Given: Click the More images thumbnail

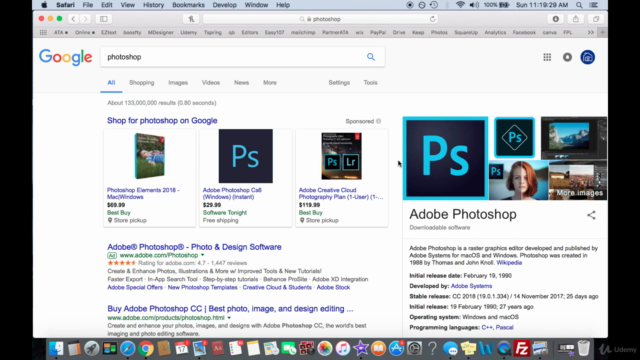Looking at the screenshot, I should click(578, 180).
